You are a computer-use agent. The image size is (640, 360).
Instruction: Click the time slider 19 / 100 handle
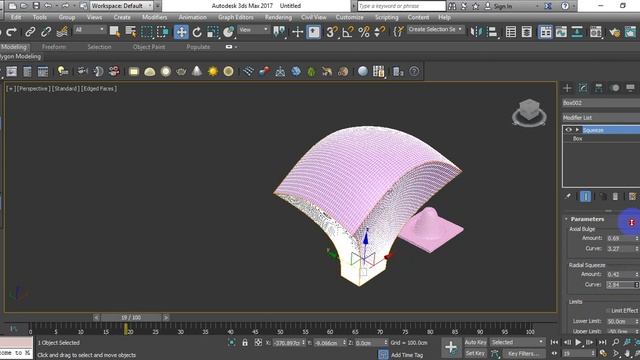click(x=131, y=318)
